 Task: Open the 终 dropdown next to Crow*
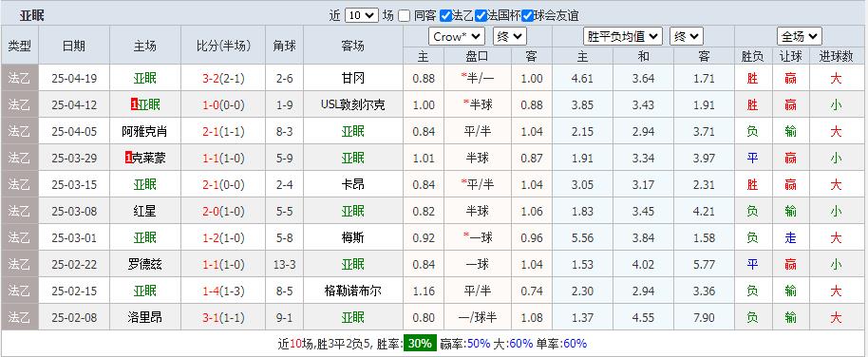(510, 37)
